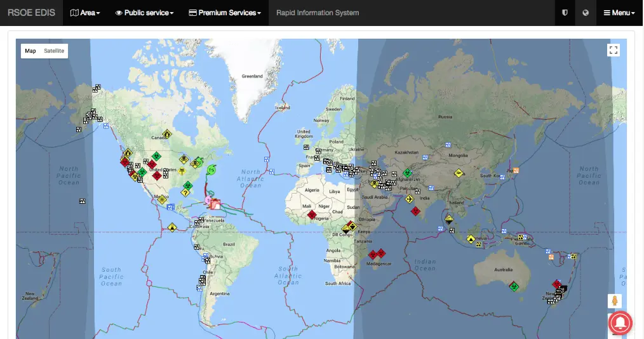644x339 pixels.
Task: Click the green tropical storm marker
Action: pos(211,169)
